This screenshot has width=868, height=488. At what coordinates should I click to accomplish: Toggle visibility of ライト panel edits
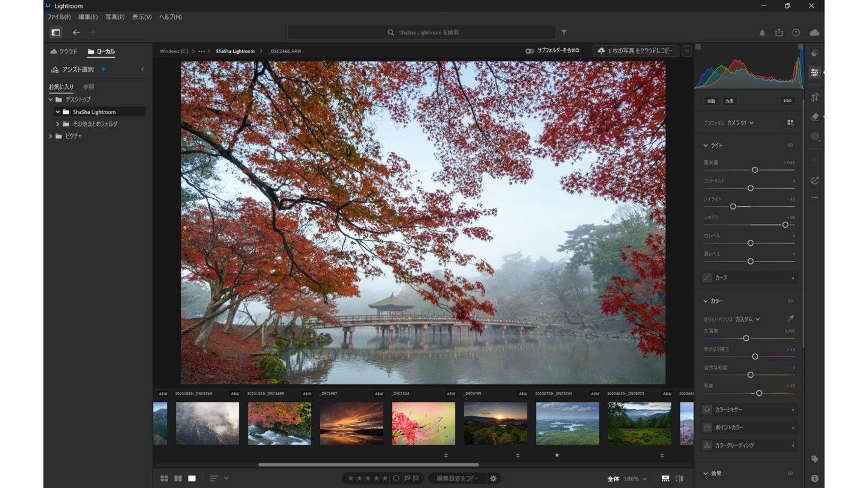pyautogui.click(x=790, y=145)
